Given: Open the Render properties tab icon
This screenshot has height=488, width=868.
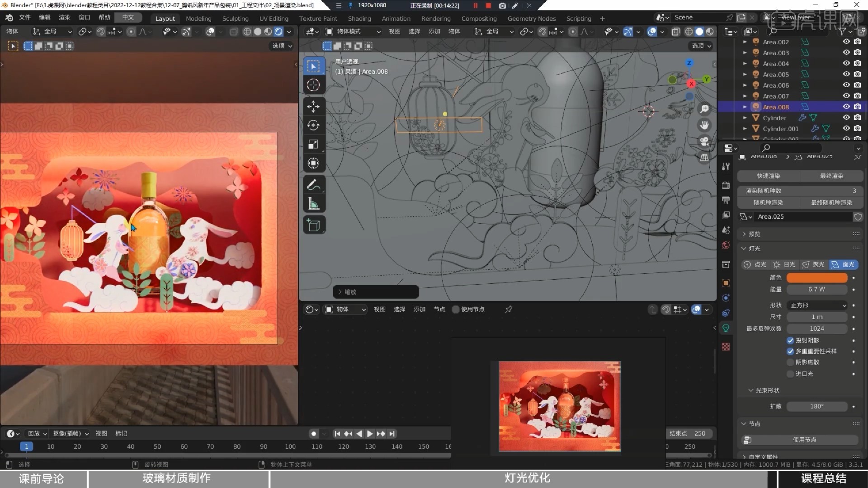Looking at the screenshot, I should (x=726, y=185).
